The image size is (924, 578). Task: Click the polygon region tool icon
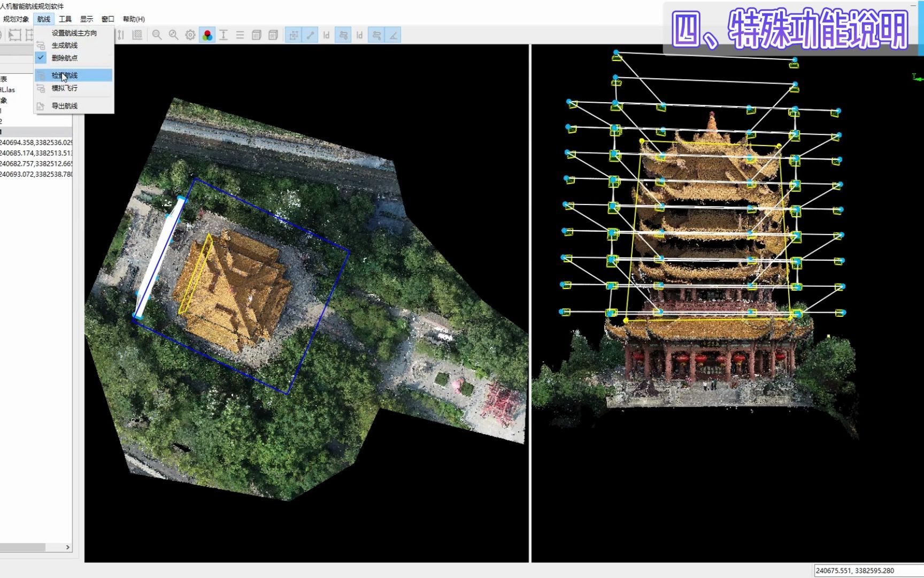(14, 35)
